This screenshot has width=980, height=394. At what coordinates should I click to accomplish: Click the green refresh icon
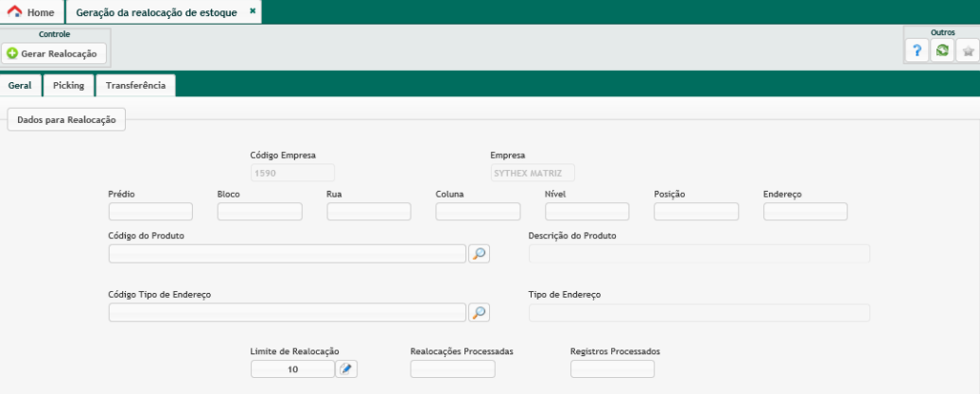[941, 51]
